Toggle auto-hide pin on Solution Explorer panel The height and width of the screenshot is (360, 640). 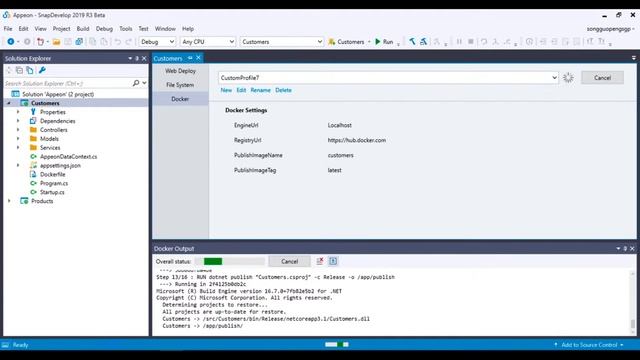tap(137, 58)
